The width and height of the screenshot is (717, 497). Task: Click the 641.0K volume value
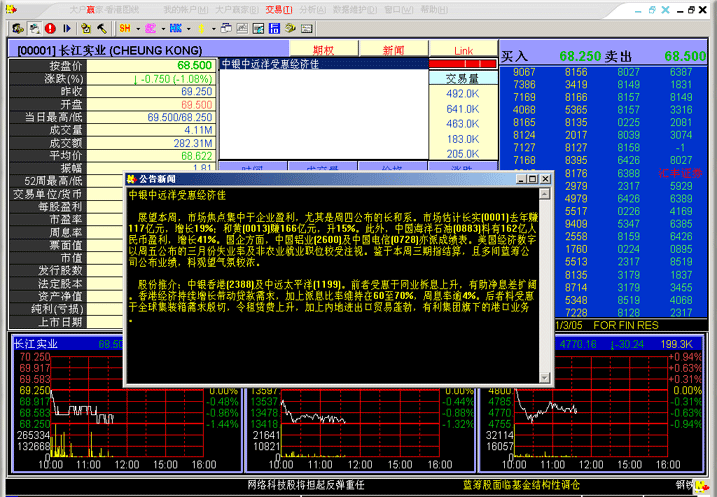tap(463, 109)
